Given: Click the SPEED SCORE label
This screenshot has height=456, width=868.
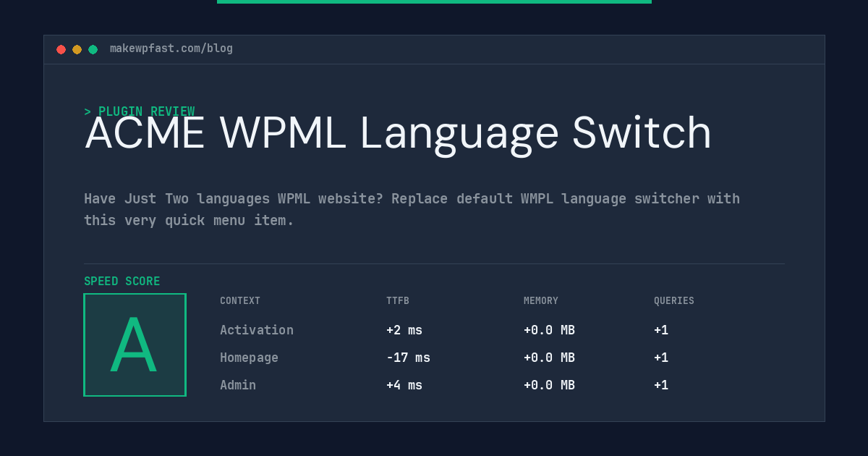Looking at the screenshot, I should point(122,282).
